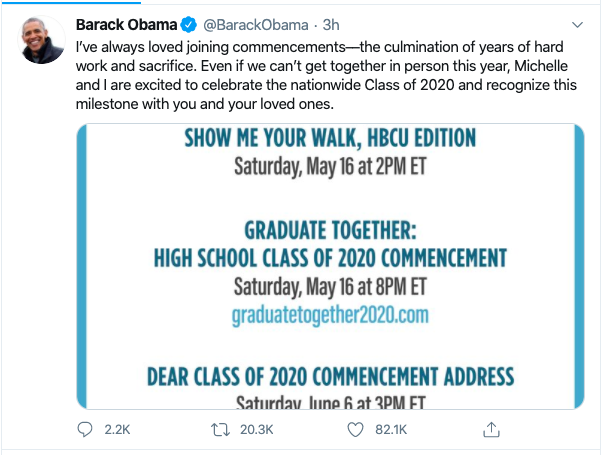Viewport: 605px width, 455px height.
Task: Click the 2.2K reply count
Action: (x=117, y=430)
